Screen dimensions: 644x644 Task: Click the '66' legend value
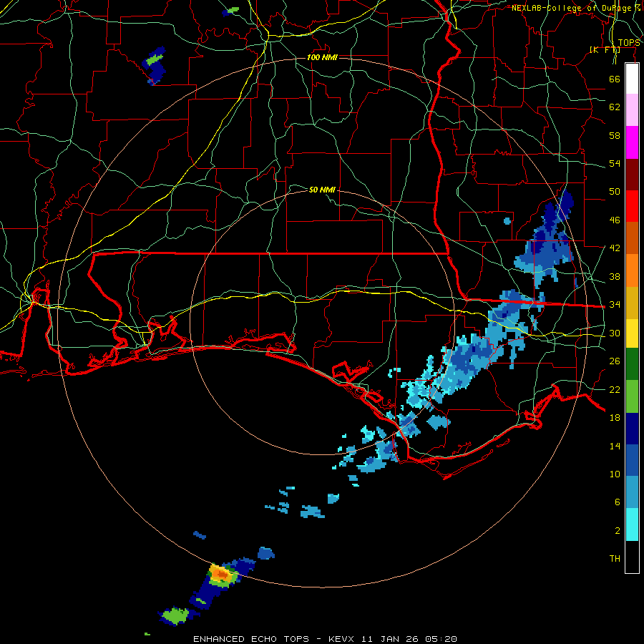(x=615, y=79)
